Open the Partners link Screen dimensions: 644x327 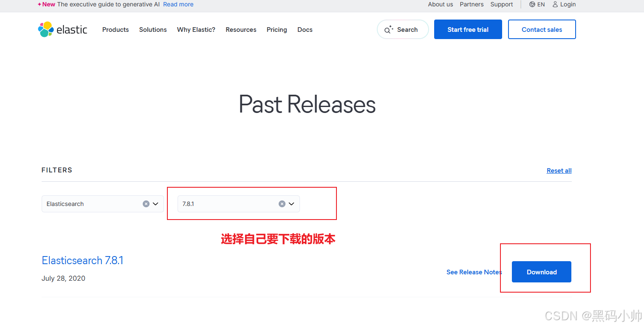472,4
